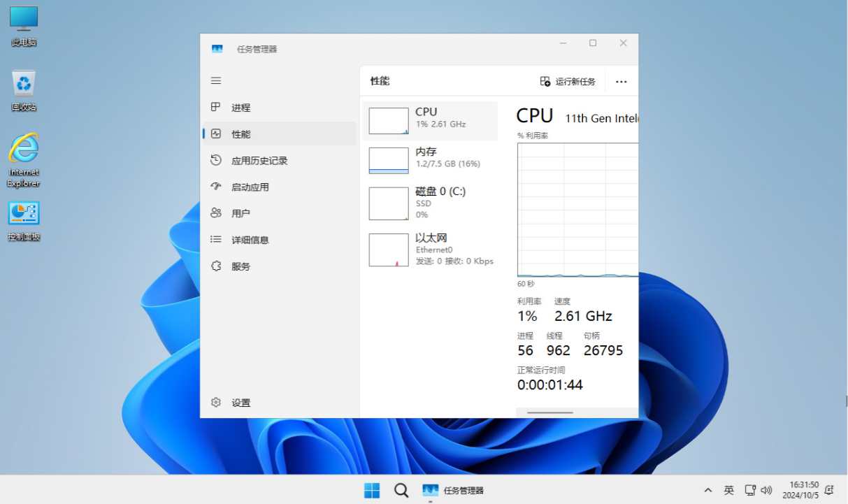Maximize the Task Manager window
848x504 pixels.
pyautogui.click(x=593, y=43)
